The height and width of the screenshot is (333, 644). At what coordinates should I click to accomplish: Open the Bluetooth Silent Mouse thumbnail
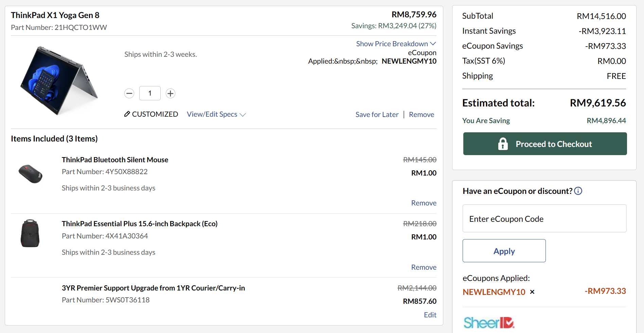[31, 174]
